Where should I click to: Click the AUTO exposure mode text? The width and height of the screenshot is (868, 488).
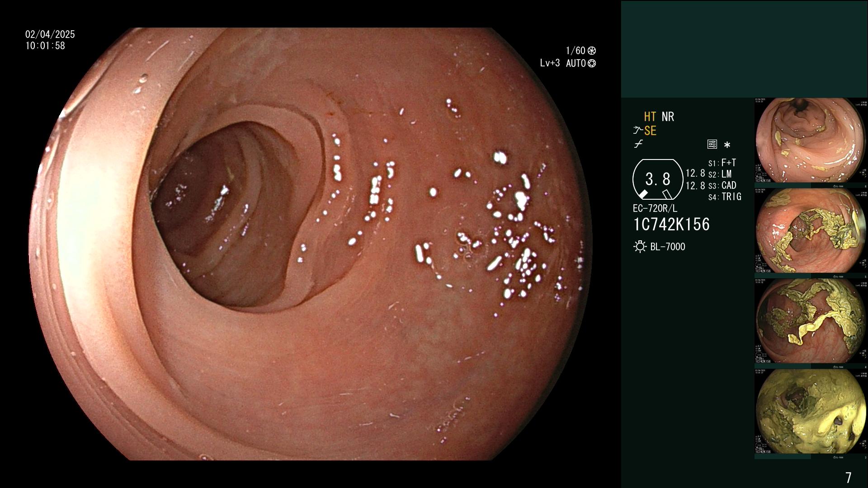(x=576, y=63)
